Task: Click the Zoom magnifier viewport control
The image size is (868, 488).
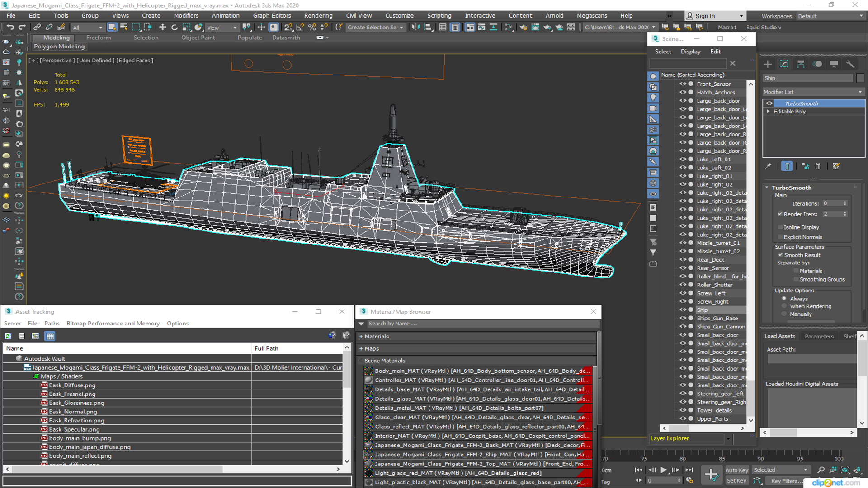Action: 821,470
